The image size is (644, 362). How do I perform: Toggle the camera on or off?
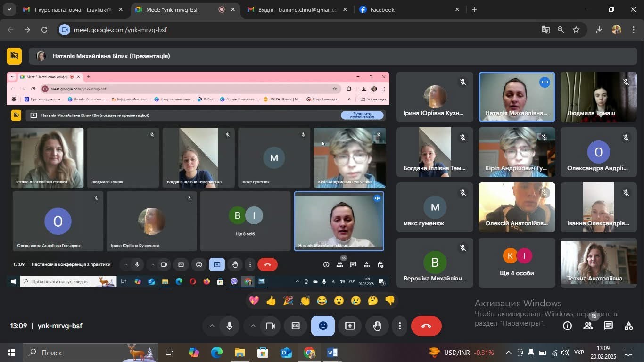[x=270, y=326]
